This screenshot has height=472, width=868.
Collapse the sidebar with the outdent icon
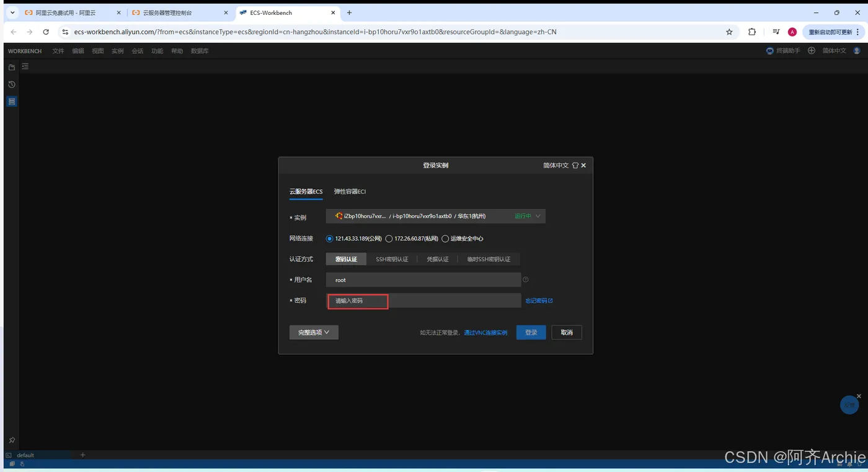[x=25, y=66]
